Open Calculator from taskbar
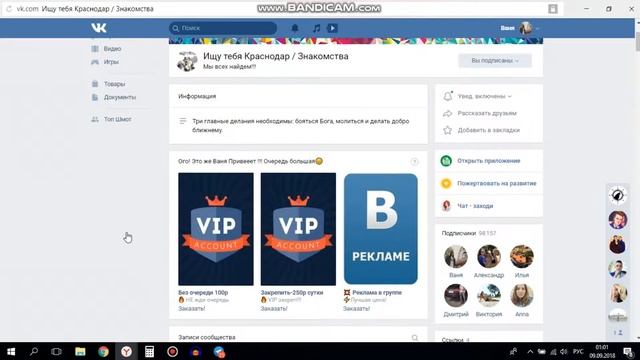 click(149, 351)
